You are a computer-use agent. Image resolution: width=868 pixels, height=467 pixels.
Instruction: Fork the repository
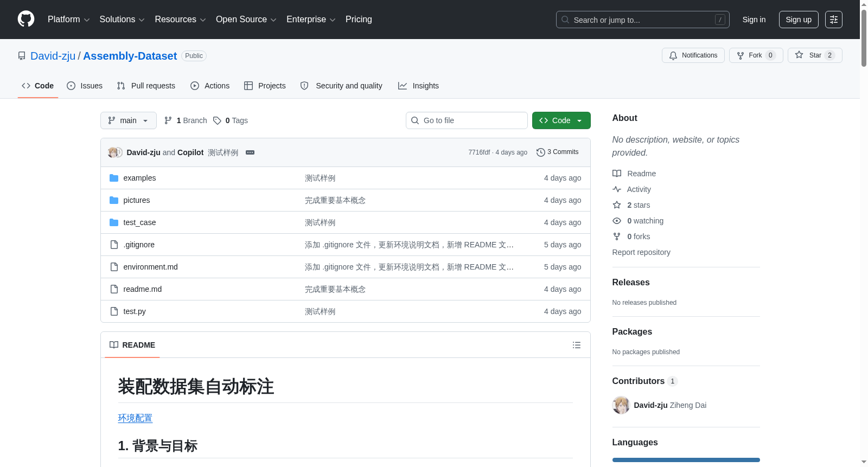(756, 55)
